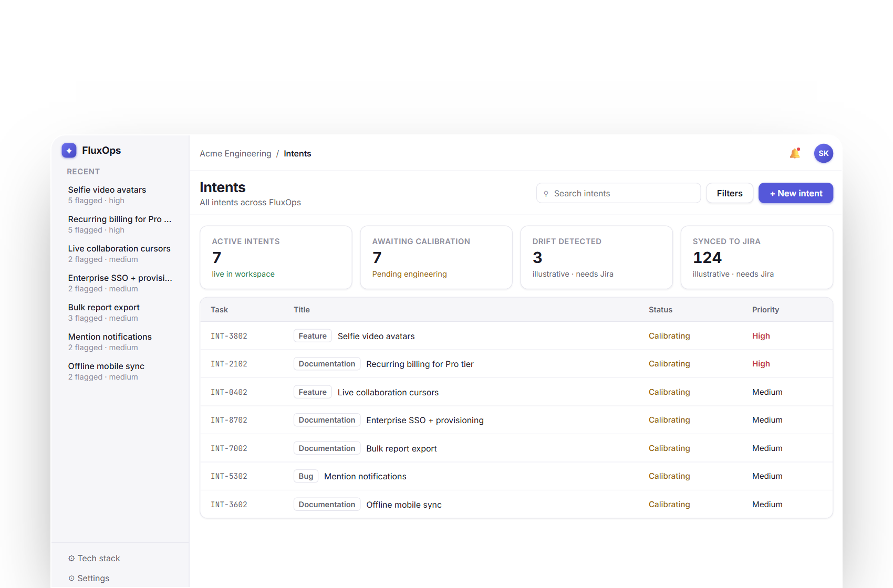The width and height of the screenshot is (893, 588).
Task: Sort by the Priority column header
Action: (x=765, y=310)
